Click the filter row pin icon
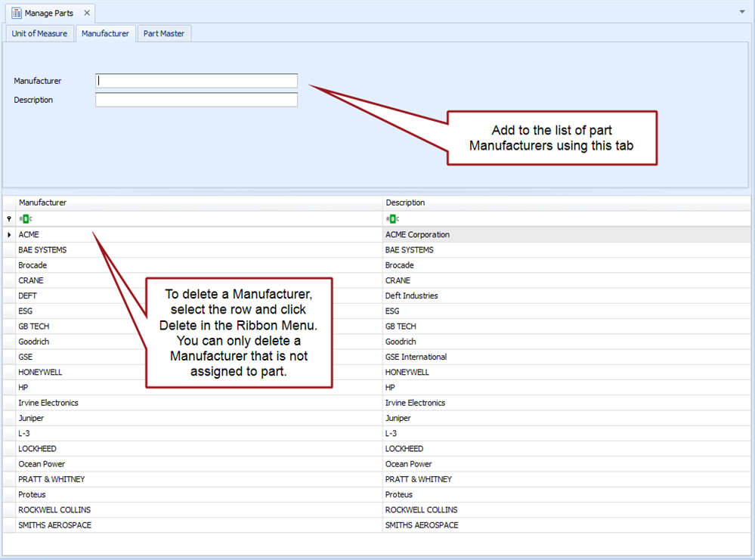This screenshot has width=755, height=560. click(9, 218)
